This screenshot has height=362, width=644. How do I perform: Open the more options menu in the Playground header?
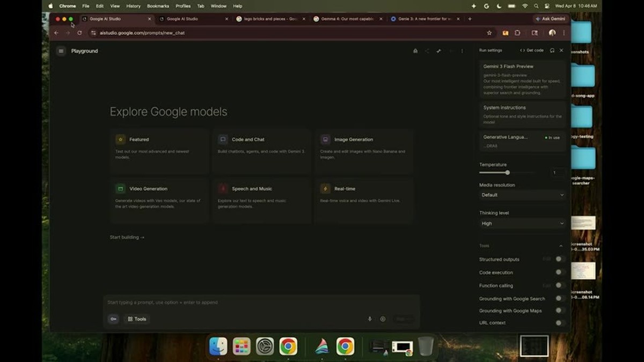pyautogui.click(x=462, y=51)
